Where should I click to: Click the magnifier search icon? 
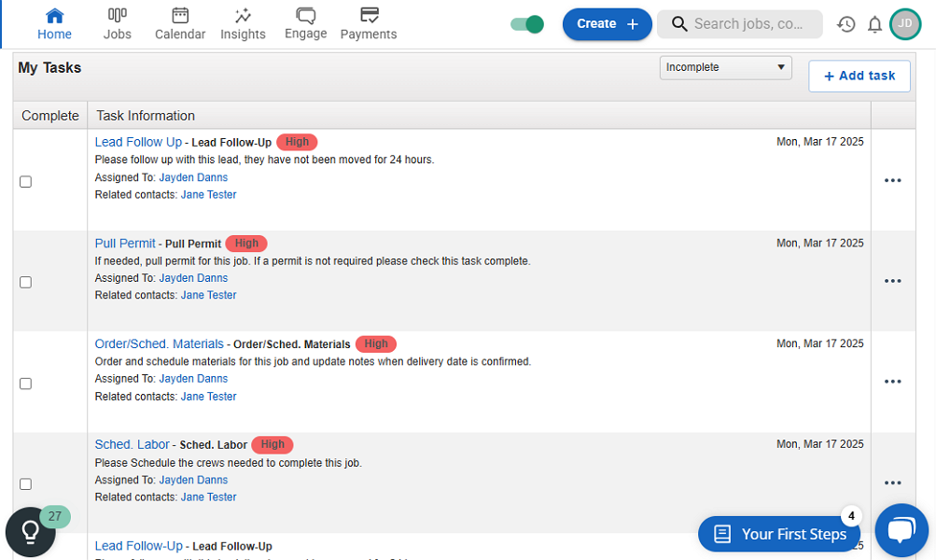679,24
